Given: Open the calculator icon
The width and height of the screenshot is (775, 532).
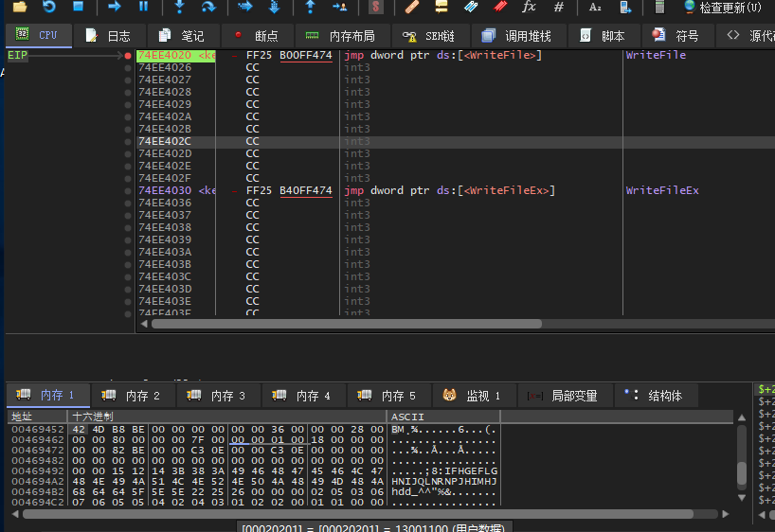Looking at the screenshot, I should [659, 7].
